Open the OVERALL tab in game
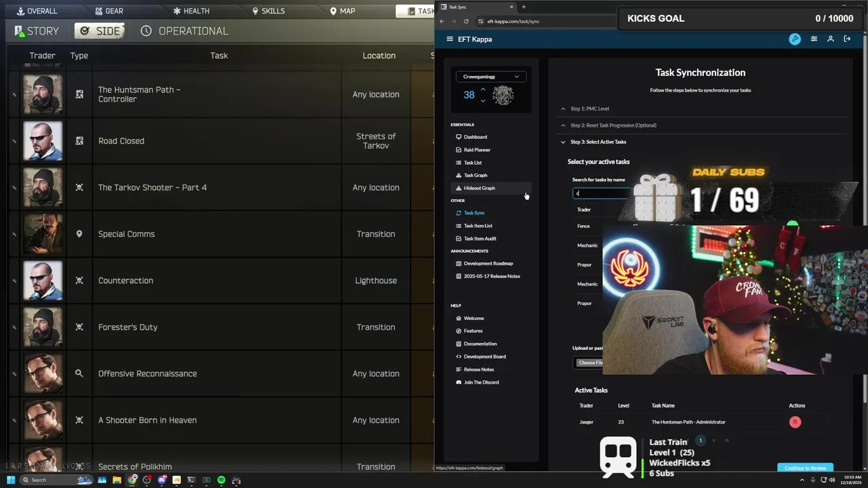 [x=37, y=11]
